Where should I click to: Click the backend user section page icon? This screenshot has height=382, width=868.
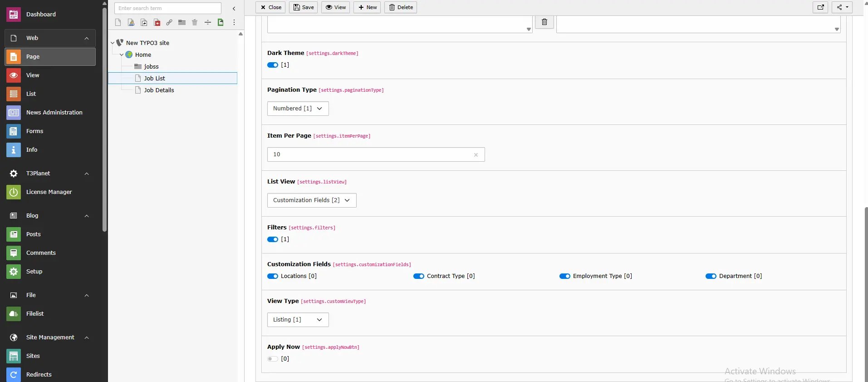[131, 22]
